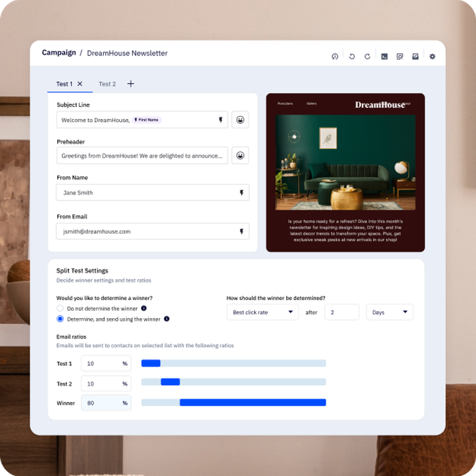Click the undo arrow icon
The image size is (476, 476).
click(x=352, y=57)
